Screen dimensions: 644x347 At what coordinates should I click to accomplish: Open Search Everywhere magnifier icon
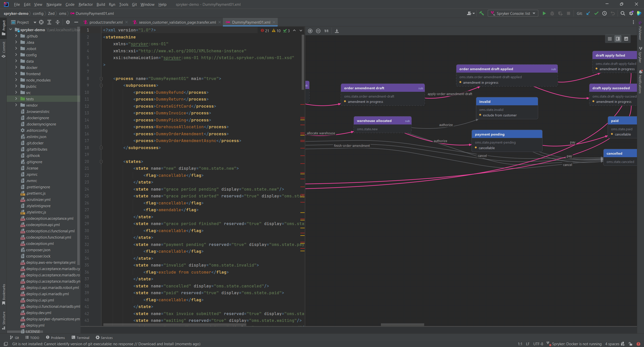point(623,13)
